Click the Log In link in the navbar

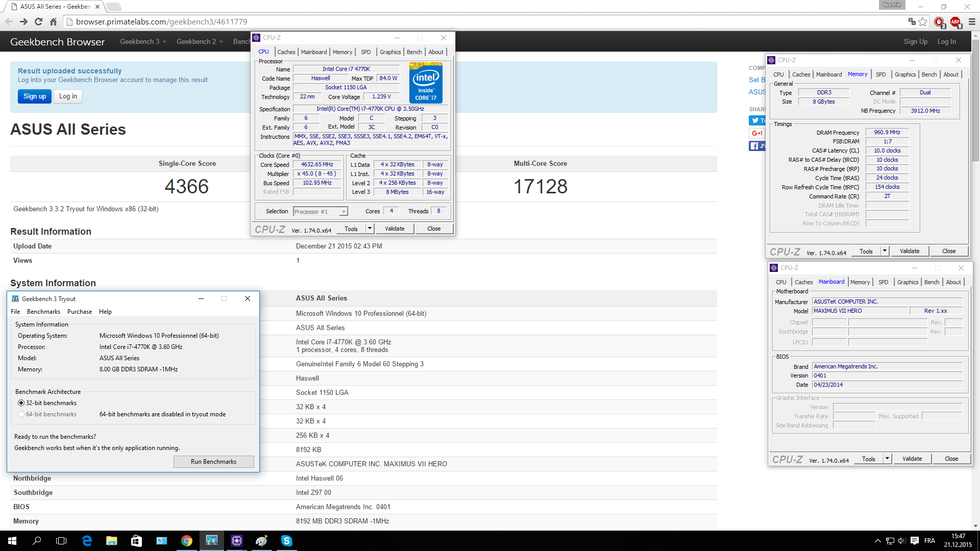[x=947, y=42]
